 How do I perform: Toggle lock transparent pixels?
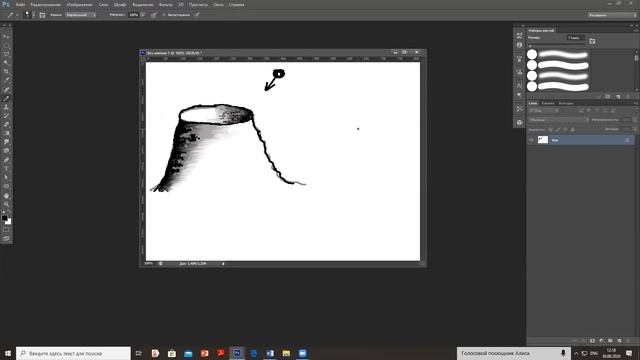click(x=550, y=129)
